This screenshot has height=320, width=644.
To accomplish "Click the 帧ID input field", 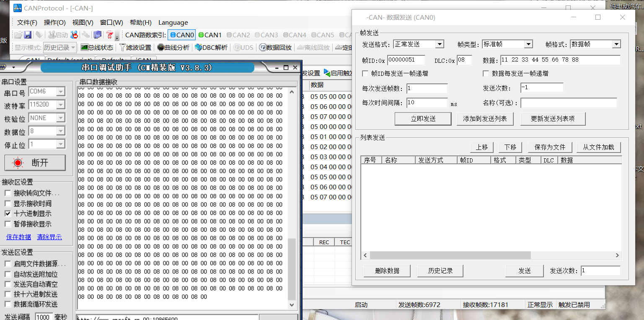I will tap(406, 60).
